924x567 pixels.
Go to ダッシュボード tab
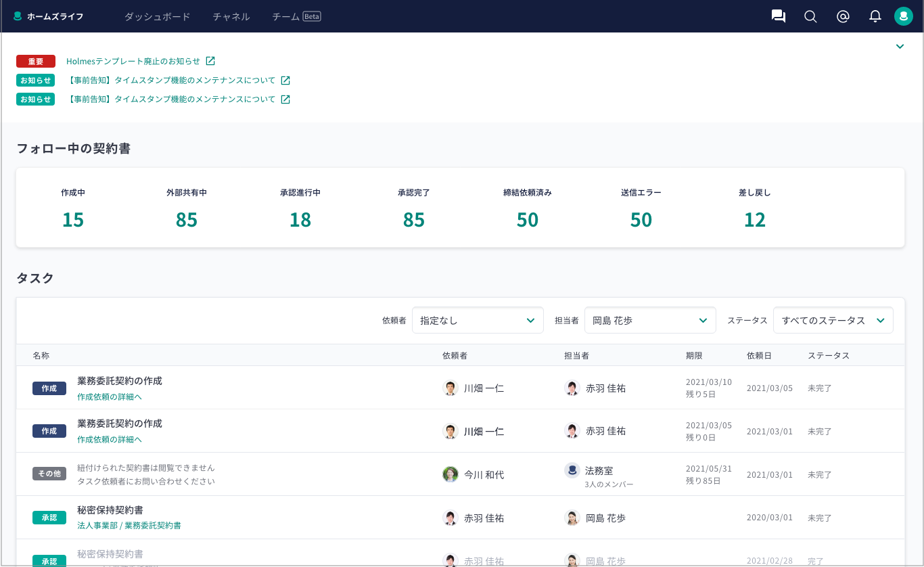coord(158,16)
